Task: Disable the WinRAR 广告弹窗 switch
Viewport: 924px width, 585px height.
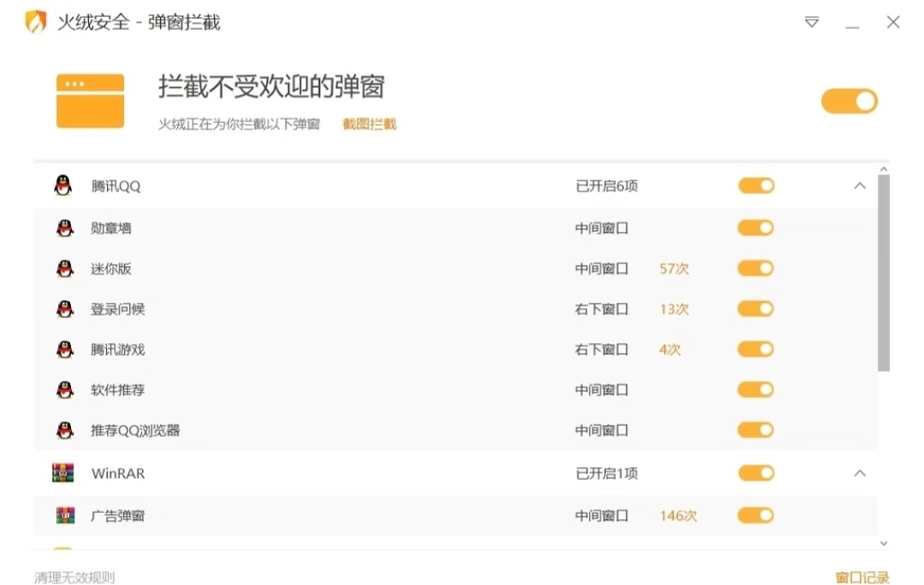Action: 756,516
